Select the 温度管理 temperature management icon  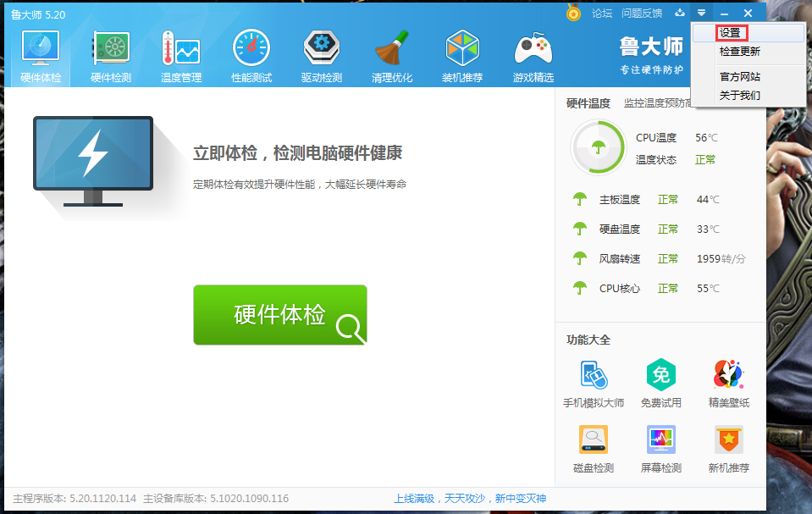tap(180, 53)
